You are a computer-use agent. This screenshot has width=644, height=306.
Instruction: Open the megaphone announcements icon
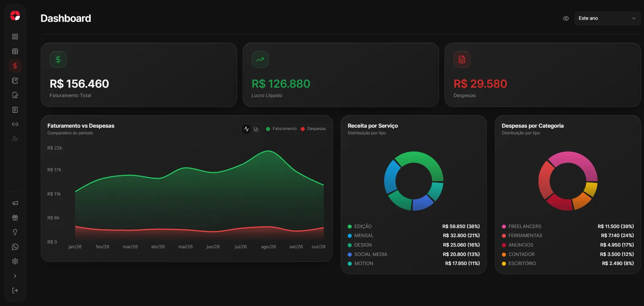tap(15, 203)
